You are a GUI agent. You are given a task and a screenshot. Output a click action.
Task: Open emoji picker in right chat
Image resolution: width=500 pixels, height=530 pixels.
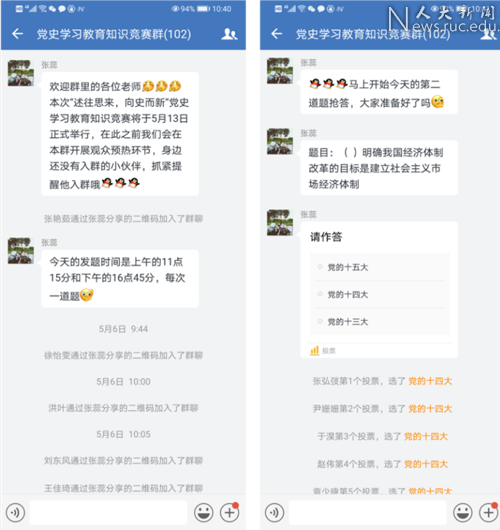pyautogui.click(x=462, y=512)
